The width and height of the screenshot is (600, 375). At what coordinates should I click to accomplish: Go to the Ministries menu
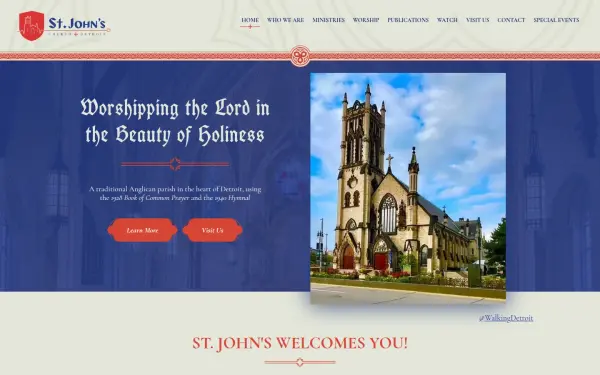pyautogui.click(x=328, y=20)
